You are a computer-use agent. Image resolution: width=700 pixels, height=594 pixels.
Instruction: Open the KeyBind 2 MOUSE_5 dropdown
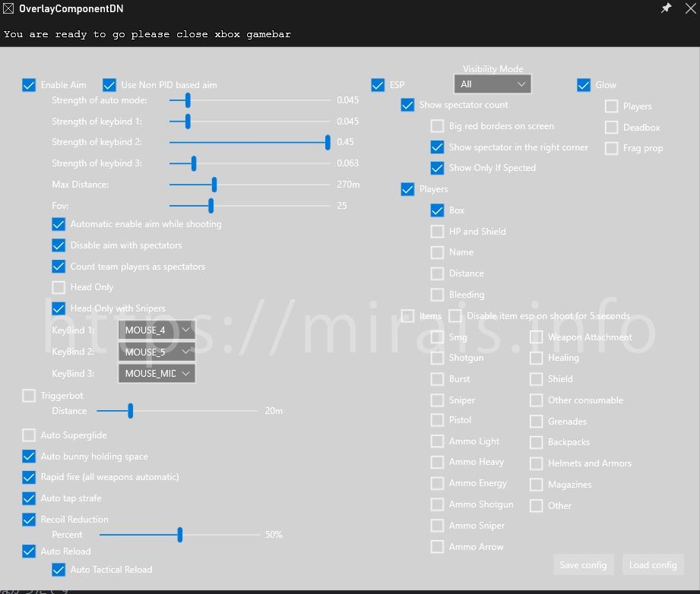coord(157,352)
